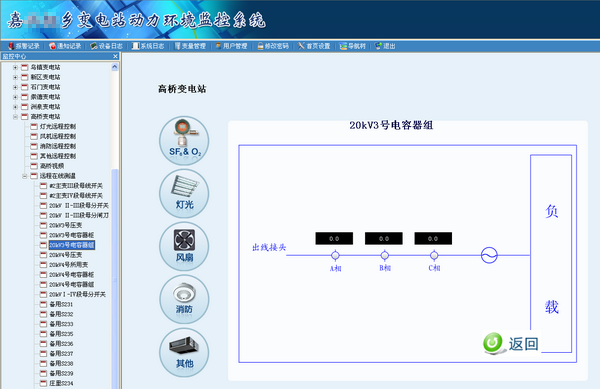Open 系统日志 system log

[x=148, y=46]
